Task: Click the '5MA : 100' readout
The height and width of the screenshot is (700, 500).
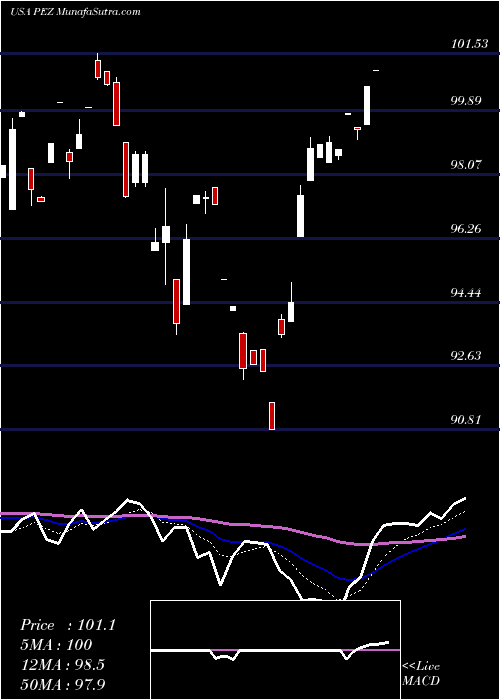Action: [x=56, y=645]
